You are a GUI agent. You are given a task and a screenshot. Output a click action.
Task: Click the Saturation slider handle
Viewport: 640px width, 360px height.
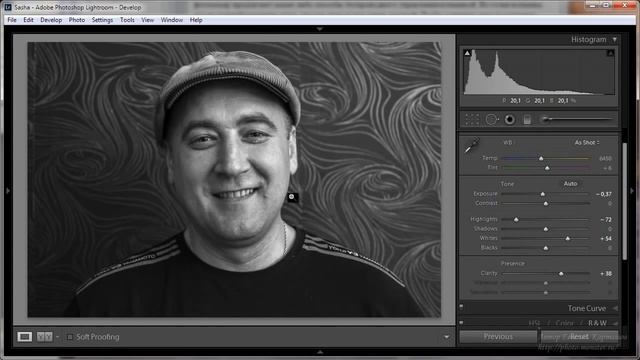pyautogui.click(x=546, y=292)
